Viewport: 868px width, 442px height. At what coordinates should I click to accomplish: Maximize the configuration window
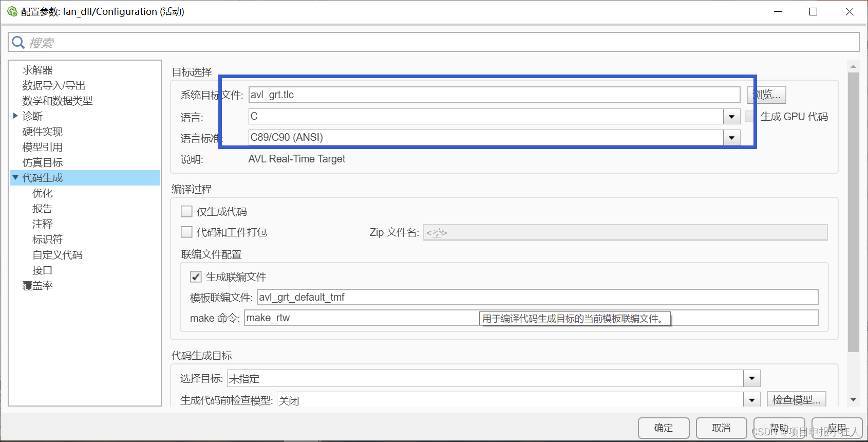pos(813,11)
